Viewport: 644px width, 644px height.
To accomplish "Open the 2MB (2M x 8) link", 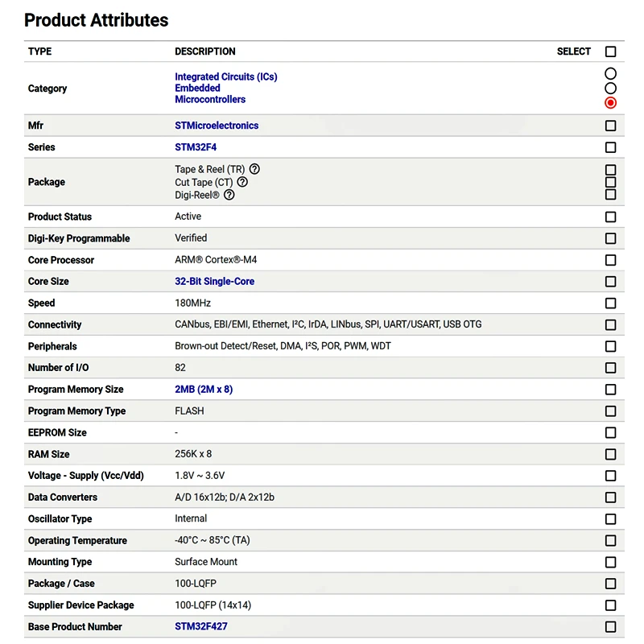I will (204, 390).
